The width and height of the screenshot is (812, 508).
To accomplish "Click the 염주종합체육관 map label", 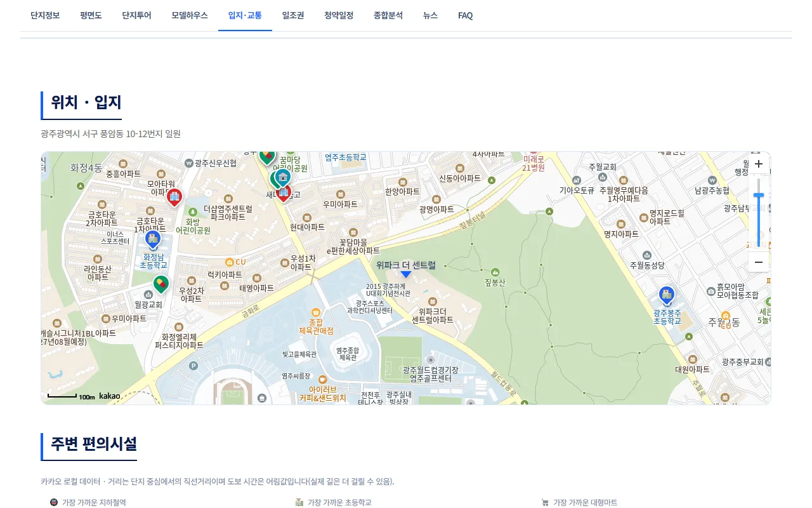I will (x=348, y=354).
